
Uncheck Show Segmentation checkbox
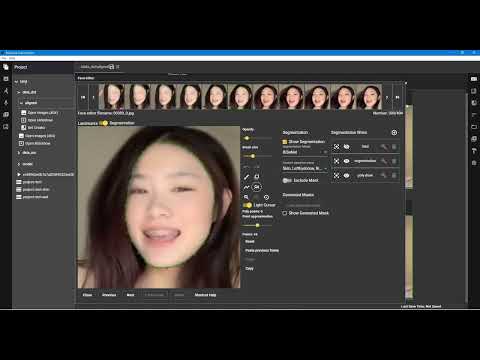[x=285, y=142]
